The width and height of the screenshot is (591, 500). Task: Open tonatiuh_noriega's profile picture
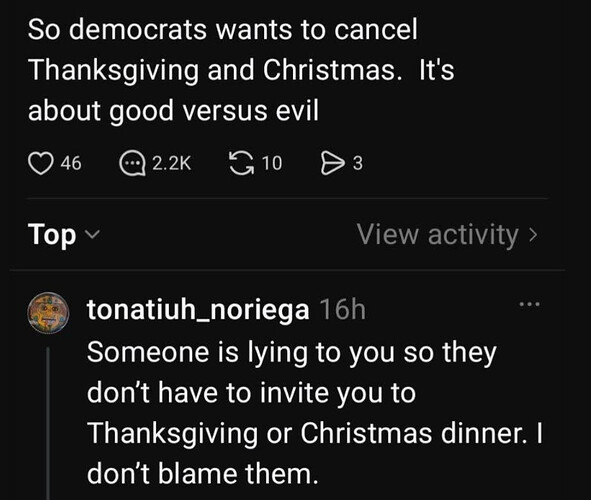(48, 313)
